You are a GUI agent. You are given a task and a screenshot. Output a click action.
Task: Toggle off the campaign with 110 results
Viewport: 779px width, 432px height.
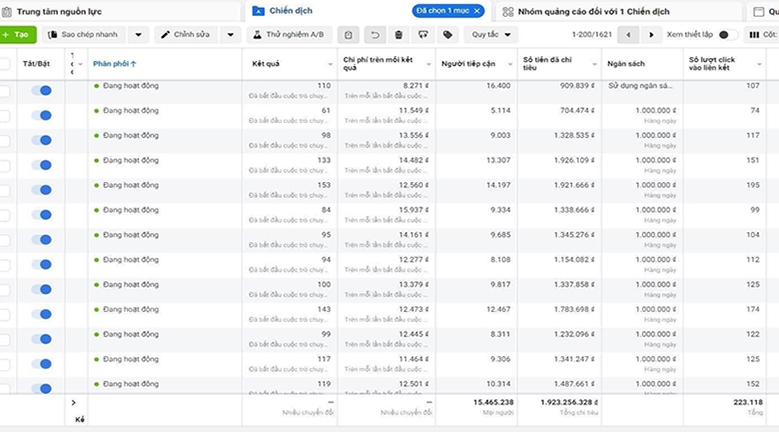(41, 90)
